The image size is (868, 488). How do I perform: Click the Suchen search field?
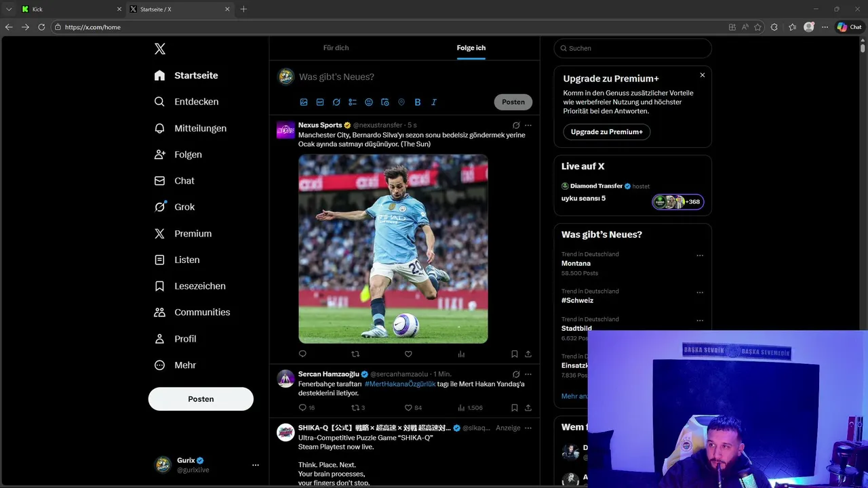(x=633, y=48)
